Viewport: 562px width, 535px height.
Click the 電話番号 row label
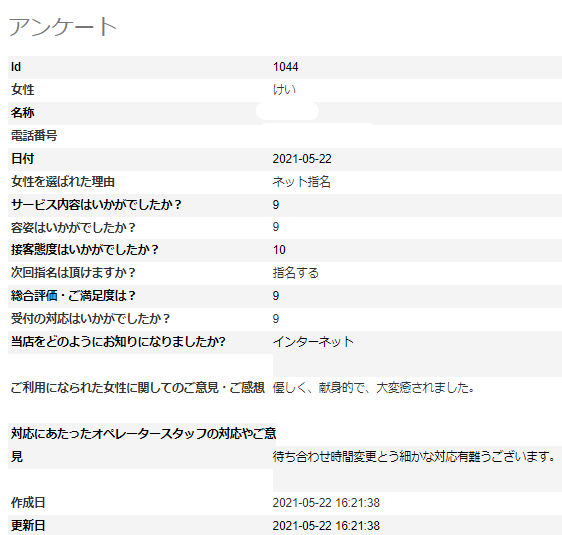(34, 136)
